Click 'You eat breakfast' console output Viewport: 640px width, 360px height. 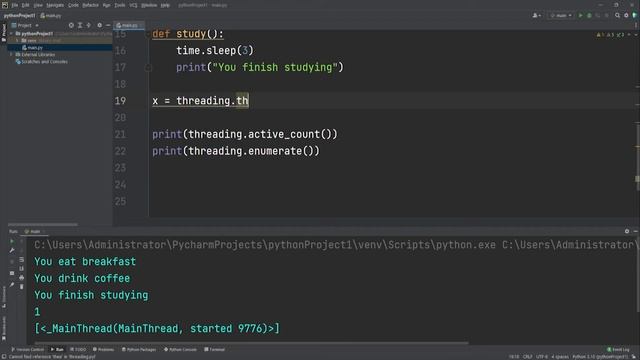point(85,262)
